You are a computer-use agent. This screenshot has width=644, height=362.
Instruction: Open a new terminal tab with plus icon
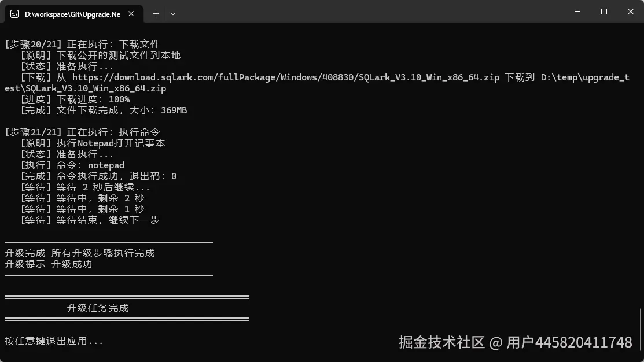tap(156, 14)
